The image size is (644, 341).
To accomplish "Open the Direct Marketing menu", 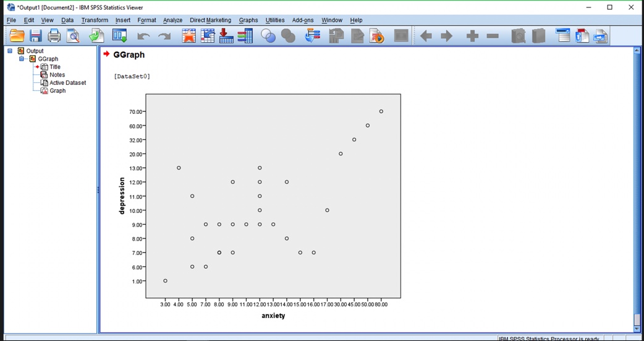I will click(x=210, y=20).
